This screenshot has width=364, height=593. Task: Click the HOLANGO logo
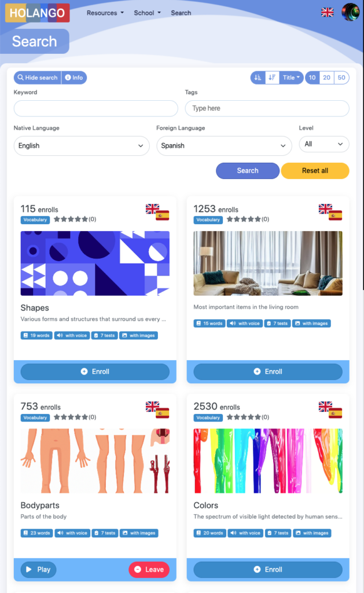coord(38,13)
